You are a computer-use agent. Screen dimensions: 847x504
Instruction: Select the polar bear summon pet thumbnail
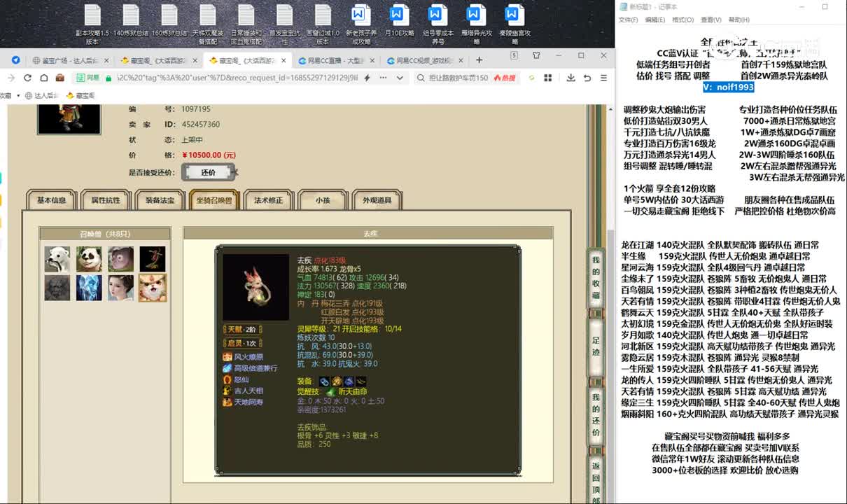pyautogui.click(x=57, y=259)
